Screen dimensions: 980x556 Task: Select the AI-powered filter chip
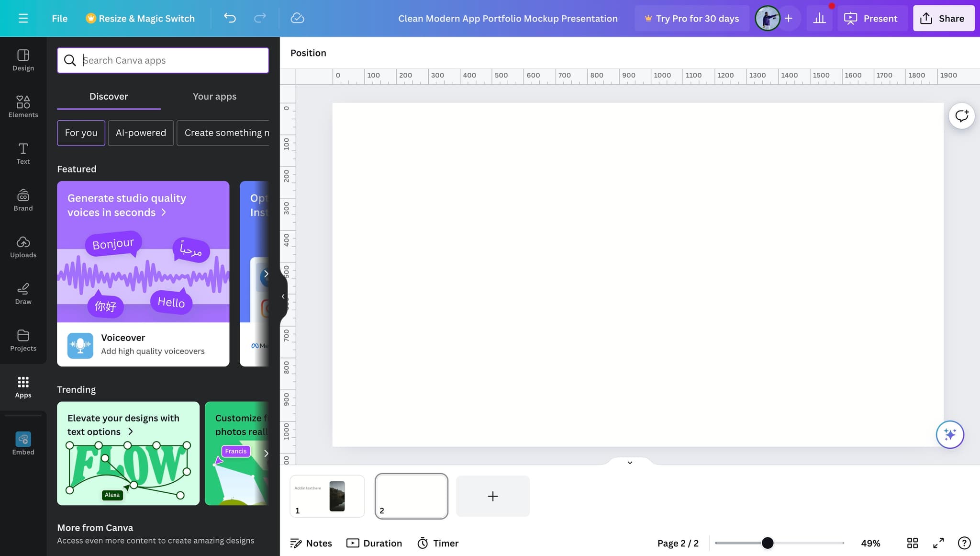(x=141, y=133)
